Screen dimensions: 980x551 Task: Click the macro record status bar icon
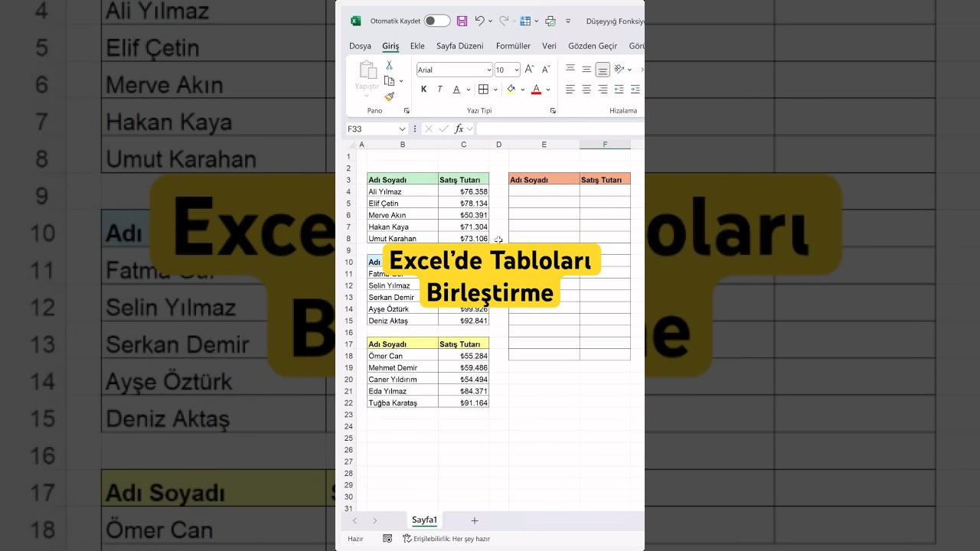pyautogui.click(x=387, y=539)
